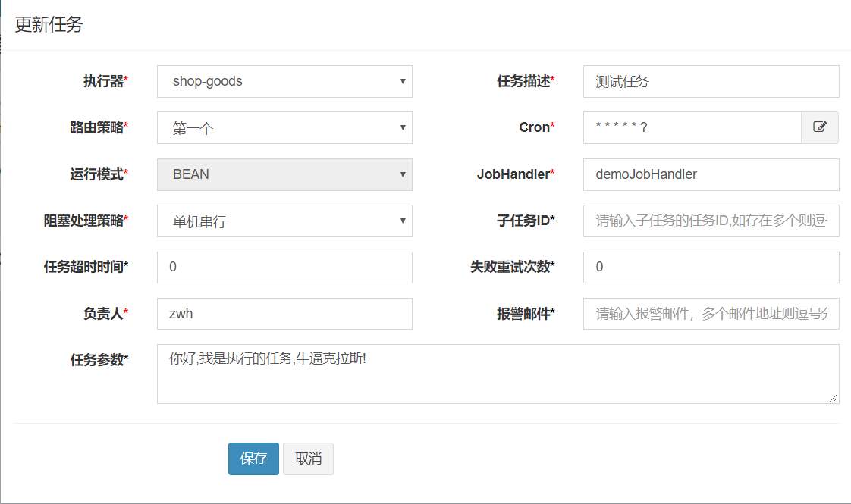Click the Cron label

537,127
